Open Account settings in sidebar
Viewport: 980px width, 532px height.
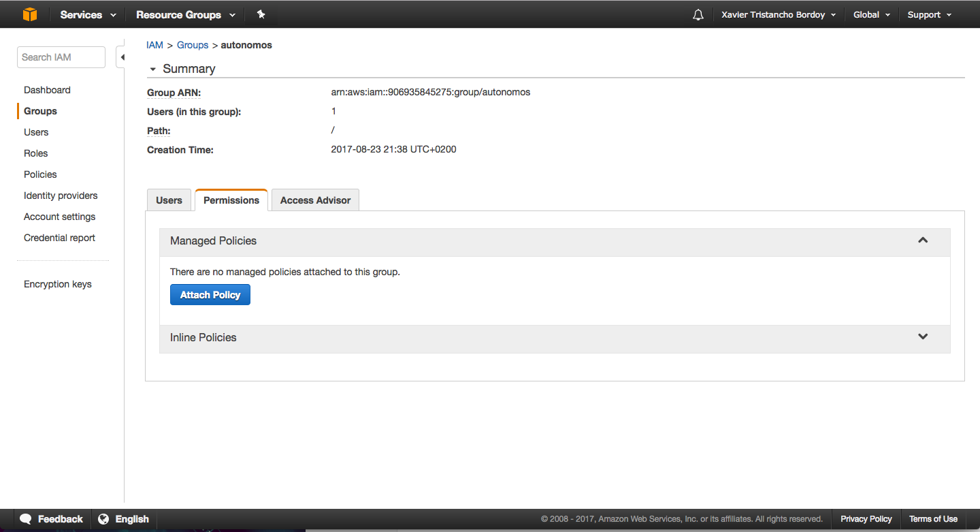coord(59,217)
